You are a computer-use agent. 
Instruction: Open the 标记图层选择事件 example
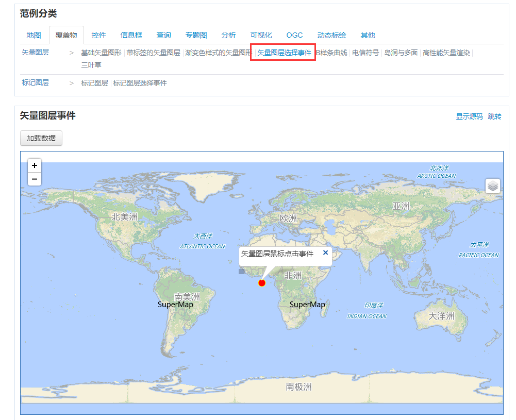138,83
